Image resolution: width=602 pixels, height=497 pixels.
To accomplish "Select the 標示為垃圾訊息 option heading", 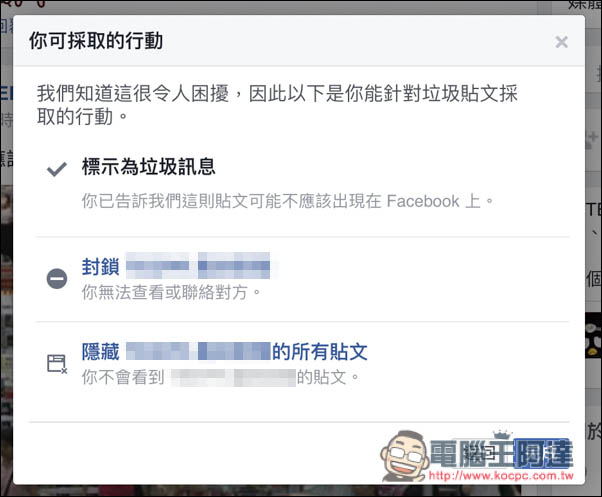I will pyautogui.click(x=149, y=167).
